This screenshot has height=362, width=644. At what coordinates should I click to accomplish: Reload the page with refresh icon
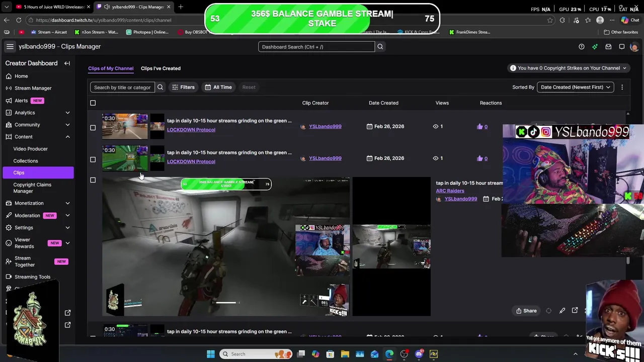point(19,20)
